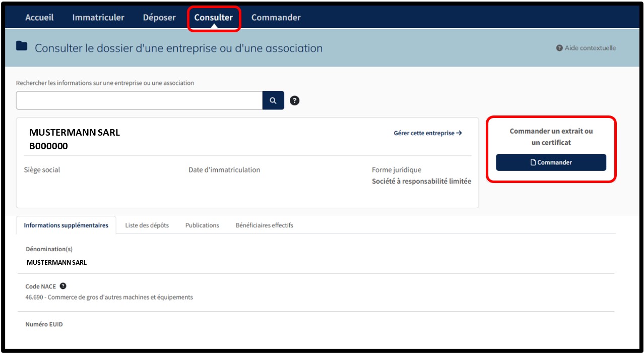The height and width of the screenshot is (353, 644).
Task: Click inside the company search field
Action: (139, 100)
